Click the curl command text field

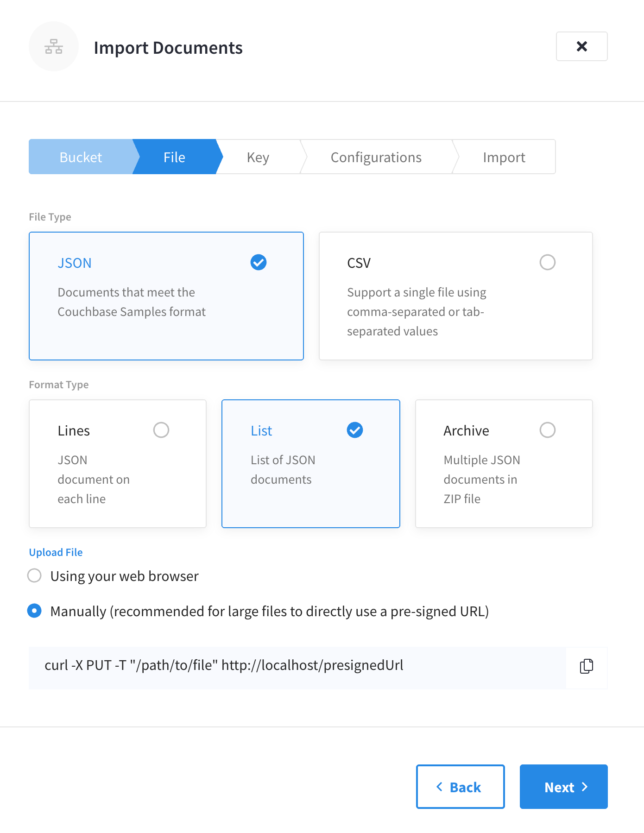[297, 666]
